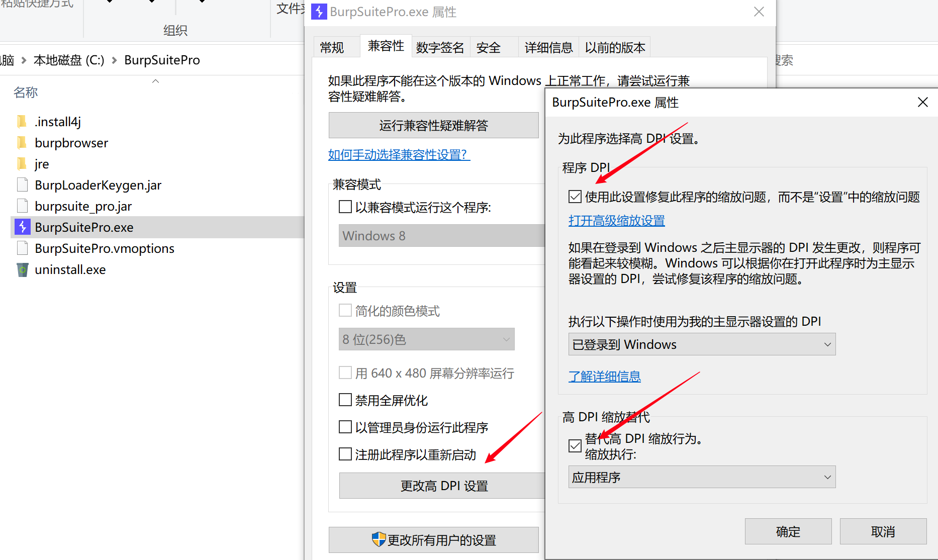Select burpsuite_pro.jar file name
The height and width of the screenshot is (560, 938).
tap(83, 206)
